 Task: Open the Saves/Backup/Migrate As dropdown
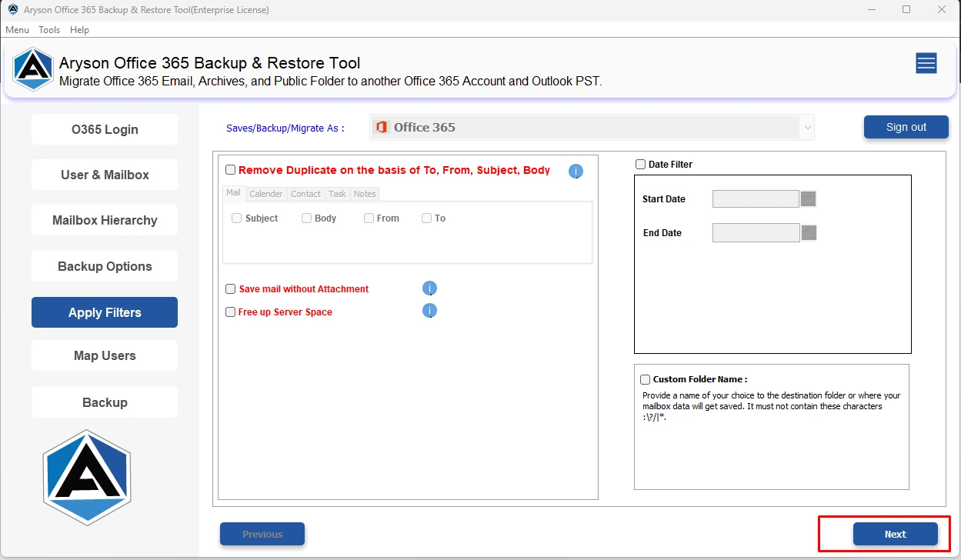tap(592, 128)
